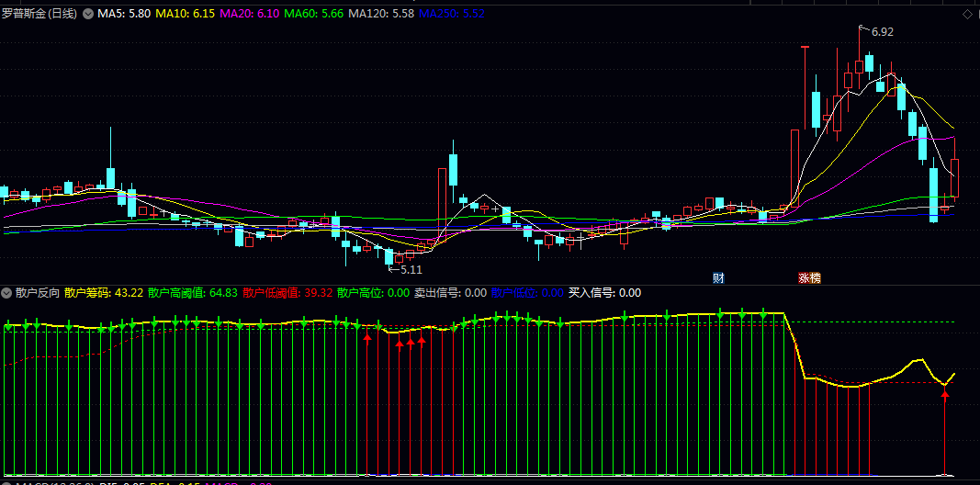Open the dropdown arrow beside 罗普斯金(日线)
The image size is (980, 485).
coord(87,13)
